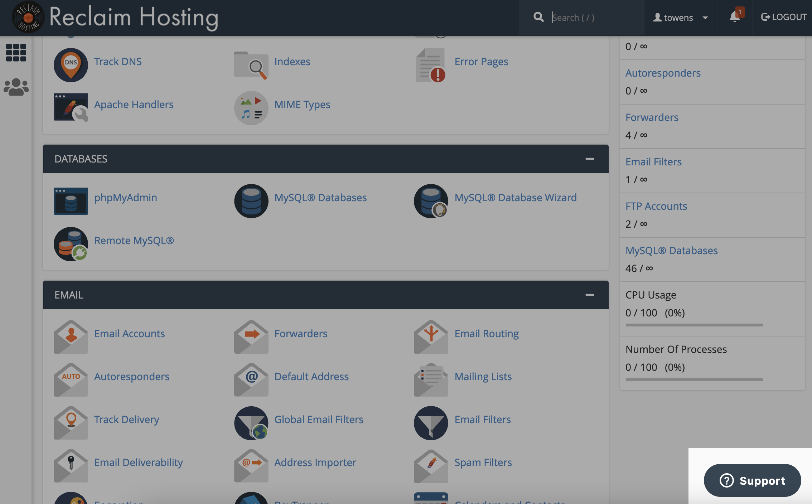812x504 pixels.
Task: Collapse the Databases section
Action: pyautogui.click(x=590, y=159)
